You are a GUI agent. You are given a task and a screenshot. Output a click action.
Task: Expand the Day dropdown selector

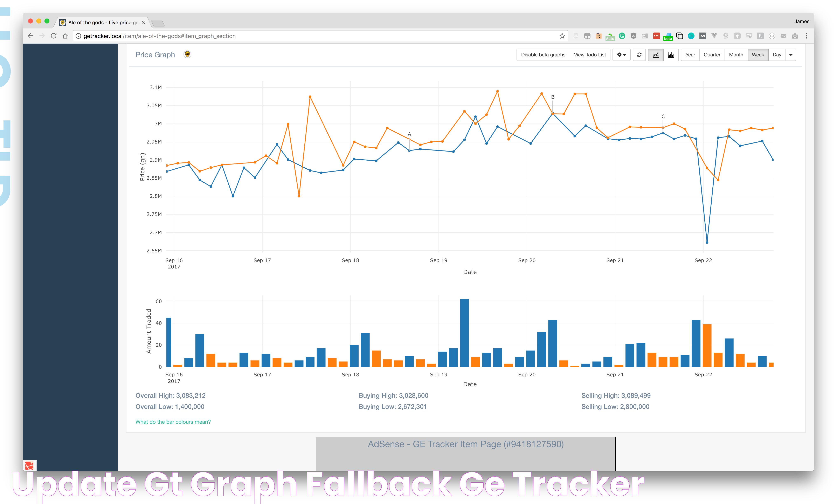790,54
